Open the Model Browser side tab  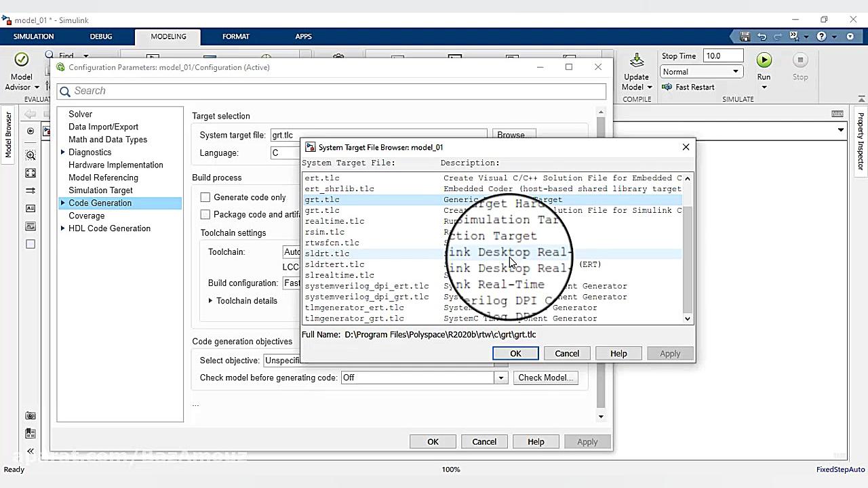pyautogui.click(x=9, y=135)
